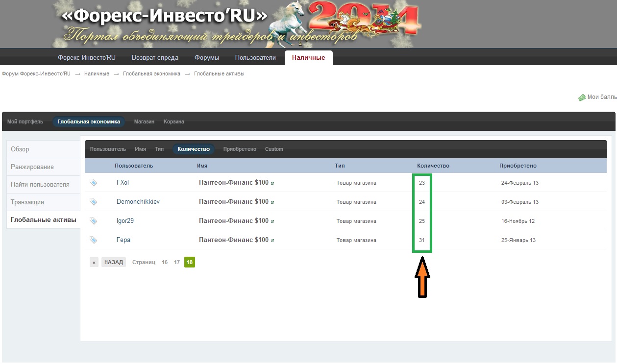Screen dimensions: 617x364
Task: Sort by Пользователь filter tab
Action: point(108,149)
